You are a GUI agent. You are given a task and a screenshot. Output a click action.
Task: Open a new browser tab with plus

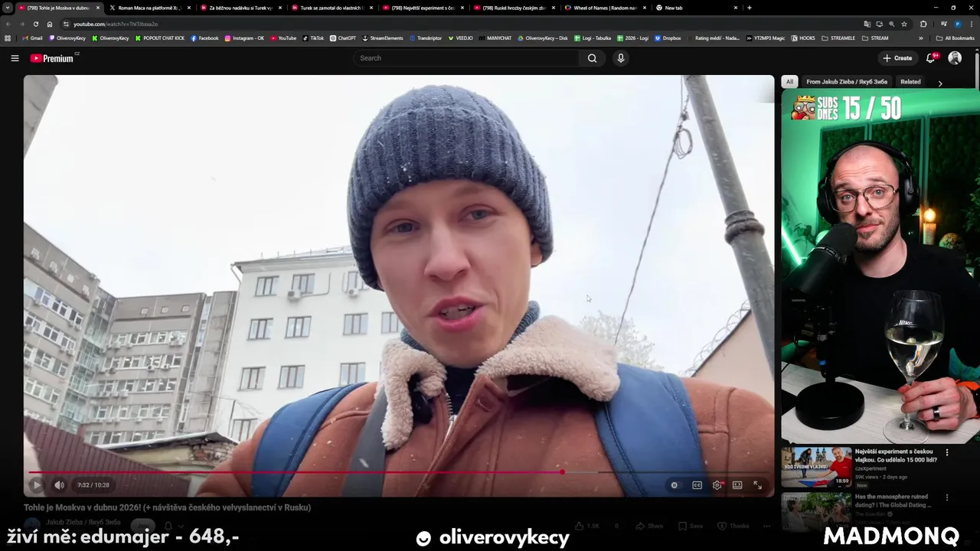point(750,8)
